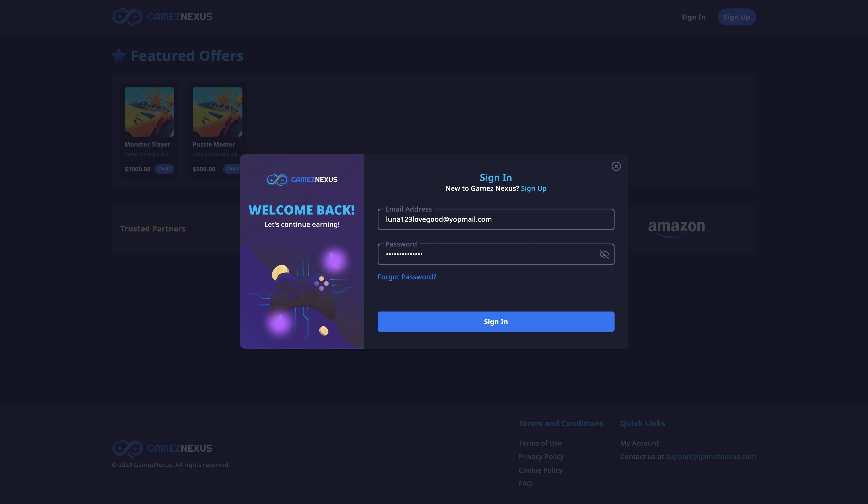Toggle password visibility eye icon
Screen dimensions: 868x504
tap(604, 254)
